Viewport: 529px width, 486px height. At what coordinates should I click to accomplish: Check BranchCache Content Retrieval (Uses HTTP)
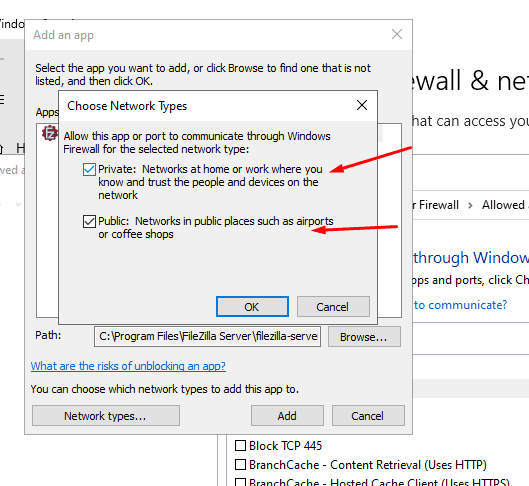240,465
